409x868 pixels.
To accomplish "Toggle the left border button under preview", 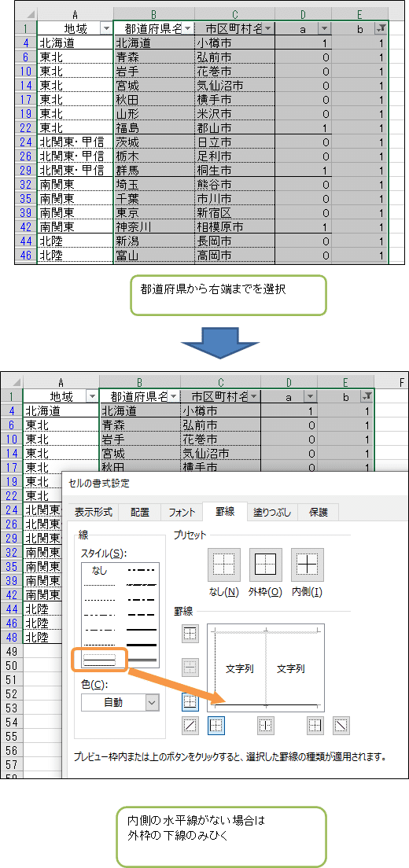I will [x=216, y=725].
